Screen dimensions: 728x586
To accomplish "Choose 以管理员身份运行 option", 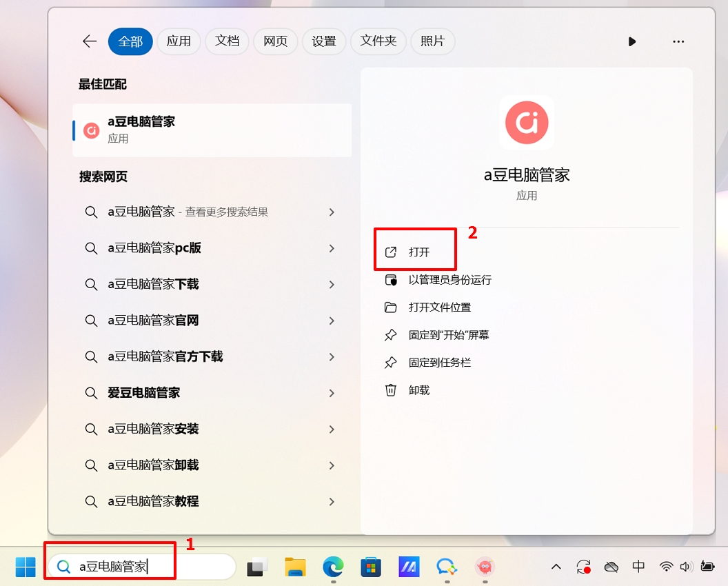I will click(x=438, y=279).
